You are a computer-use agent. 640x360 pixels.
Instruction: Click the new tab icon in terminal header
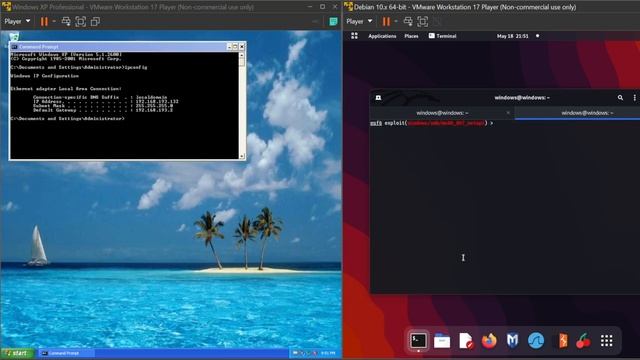pos(378,98)
